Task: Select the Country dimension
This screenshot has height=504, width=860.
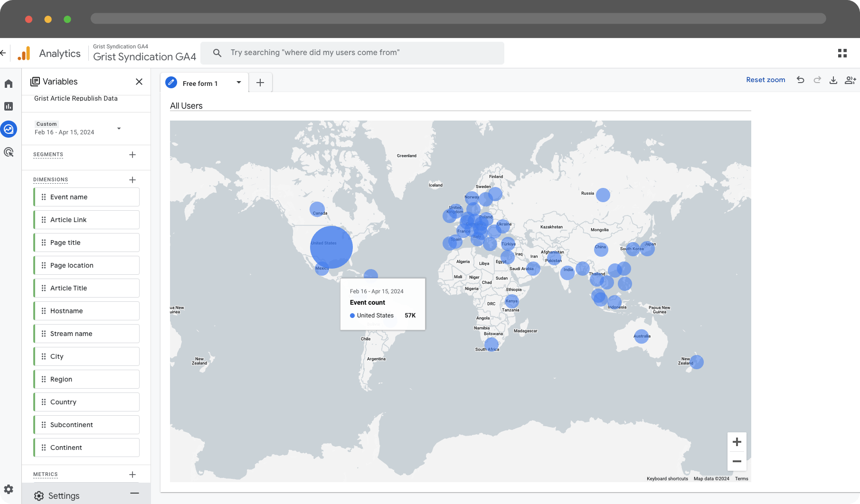Action: [x=86, y=402]
